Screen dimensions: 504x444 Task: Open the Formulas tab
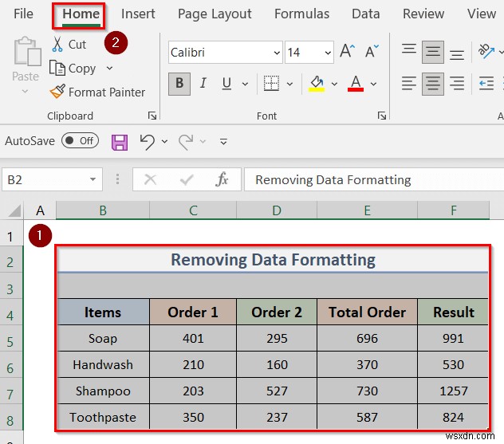click(301, 14)
